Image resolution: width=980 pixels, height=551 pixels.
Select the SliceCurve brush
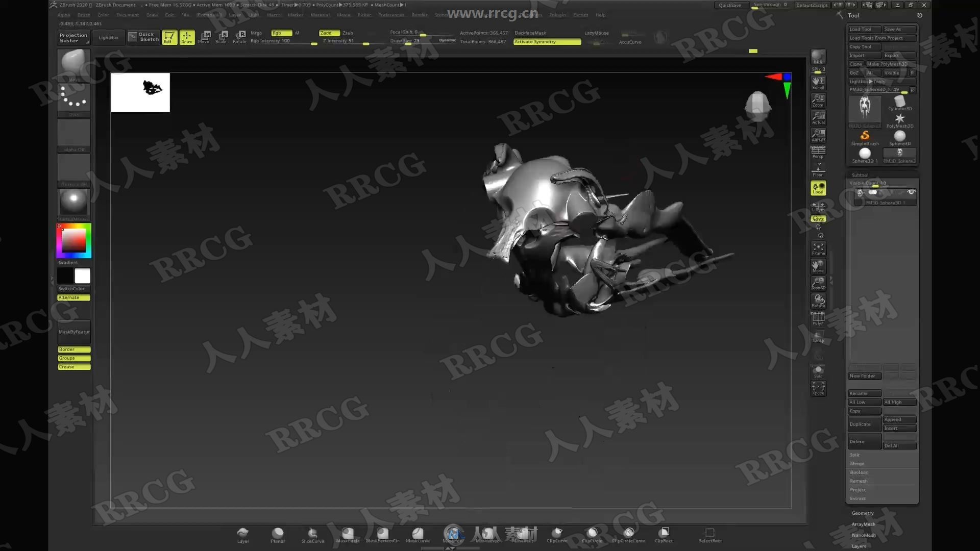(x=312, y=535)
